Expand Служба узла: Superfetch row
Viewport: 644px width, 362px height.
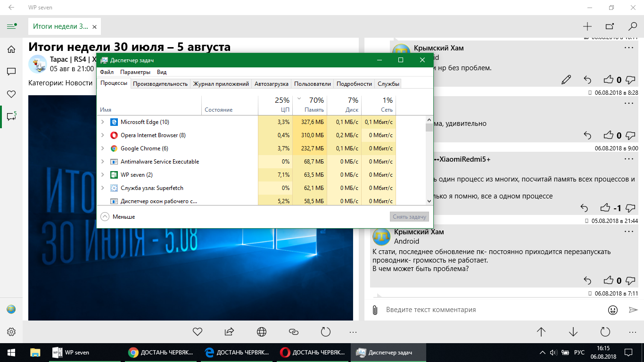(x=103, y=188)
